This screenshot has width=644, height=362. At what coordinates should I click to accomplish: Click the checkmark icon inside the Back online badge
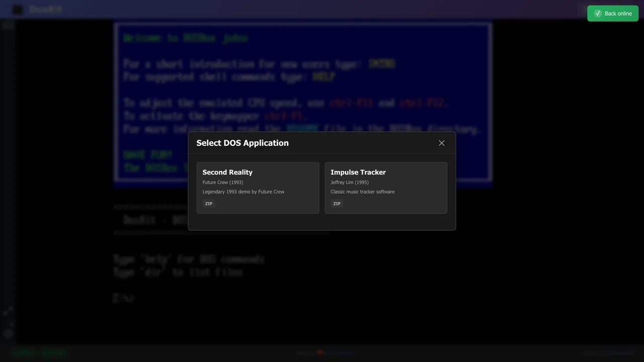(x=598, y=14)
